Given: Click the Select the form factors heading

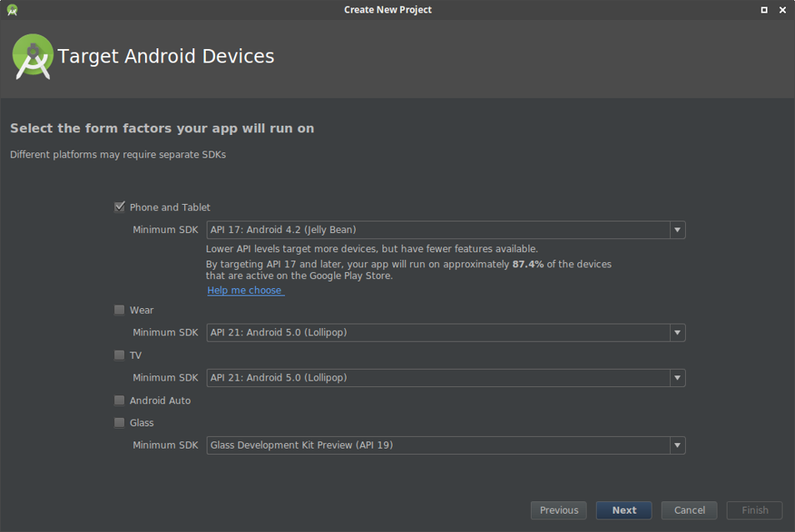Looking at the screenshot, I should coord(162,128).
